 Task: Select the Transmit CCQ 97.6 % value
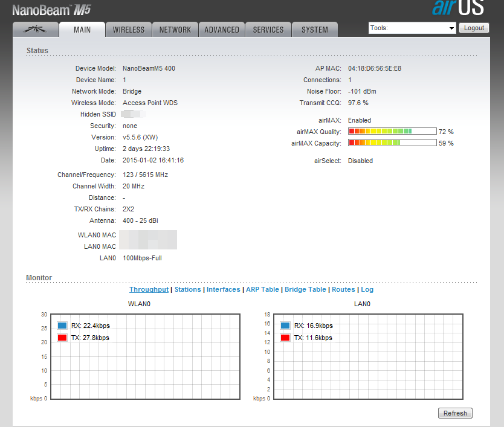pos(358,103)
